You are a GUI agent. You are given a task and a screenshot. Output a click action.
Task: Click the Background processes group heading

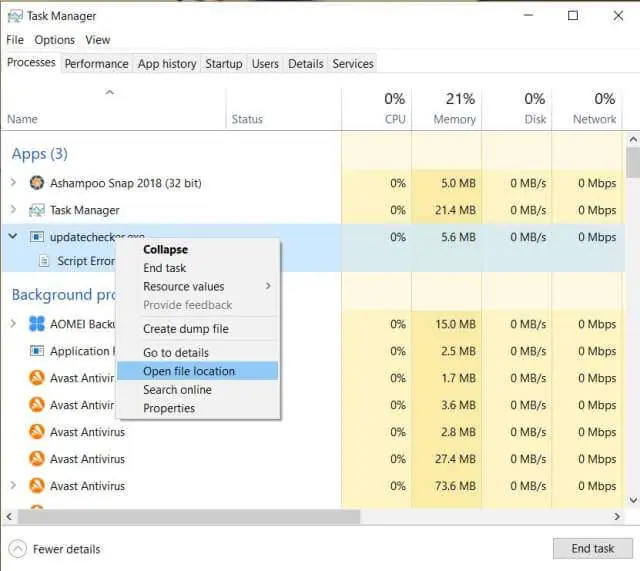point(63,295)
